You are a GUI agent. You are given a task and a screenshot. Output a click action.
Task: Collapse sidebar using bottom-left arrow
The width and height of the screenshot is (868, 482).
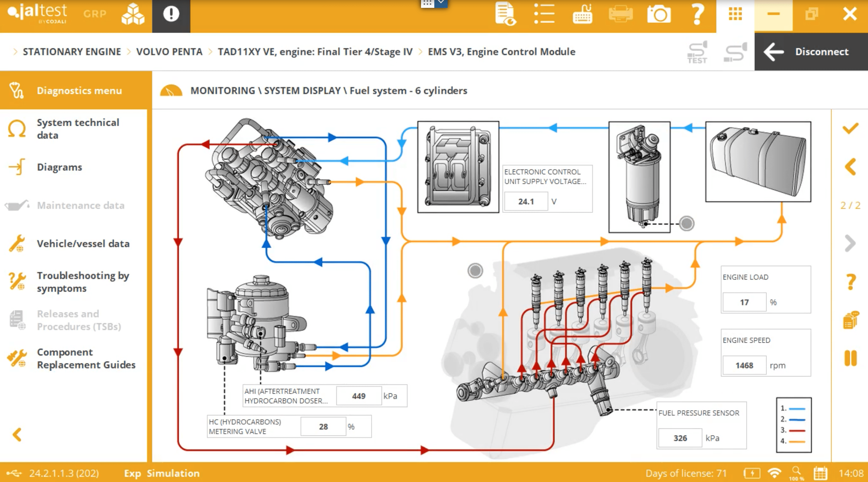(x=17, y=435)
